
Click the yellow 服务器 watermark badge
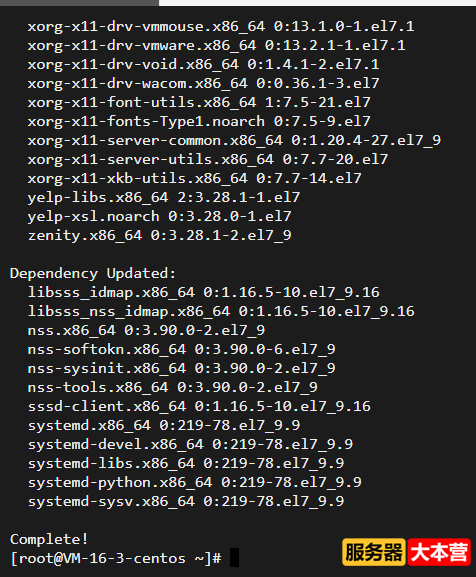(x=374, y=552)
